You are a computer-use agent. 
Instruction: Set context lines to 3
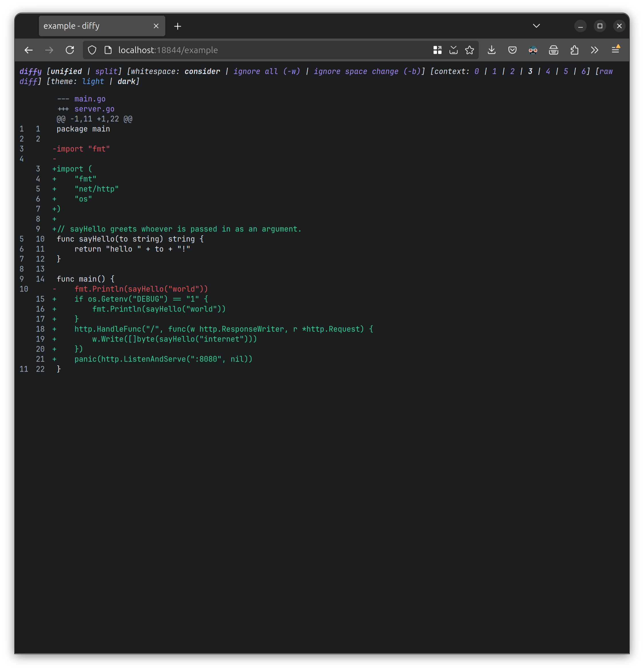(x=530, y=72)
